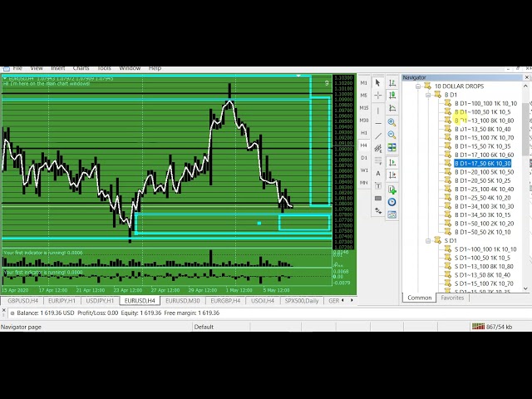Image resolution: width=532 pixels, height=399 pixels.
Task: Open the Charts menu
Action: coord(81,68)
